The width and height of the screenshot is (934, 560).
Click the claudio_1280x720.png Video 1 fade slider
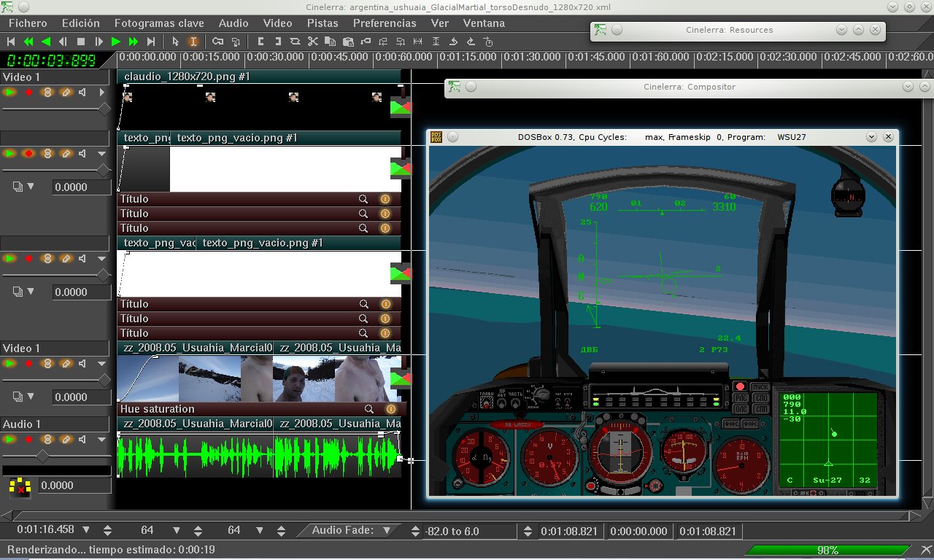(x=56, y=109)
